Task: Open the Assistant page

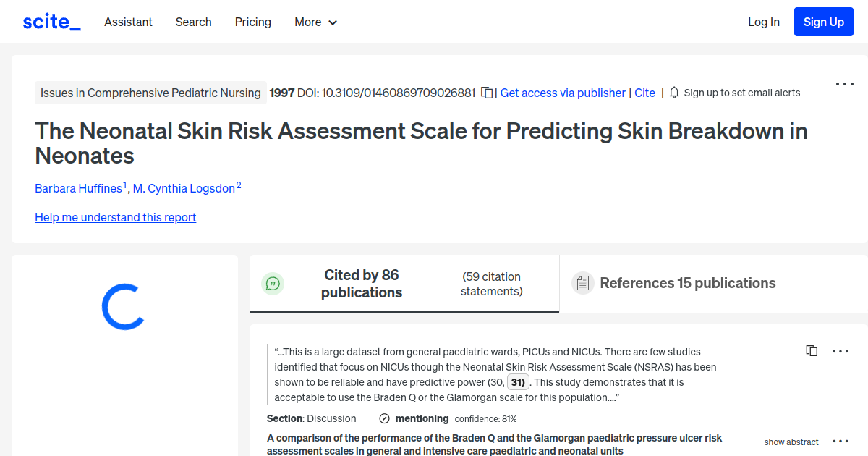Action: 128,22
